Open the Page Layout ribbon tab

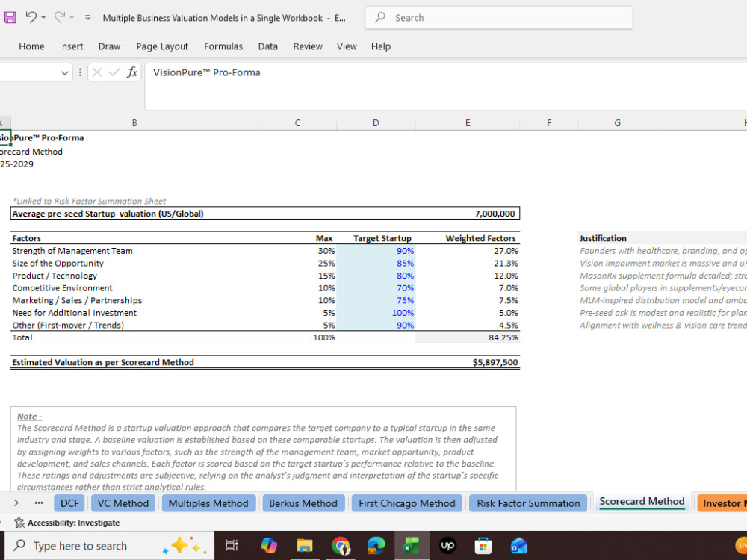point(162,46)
